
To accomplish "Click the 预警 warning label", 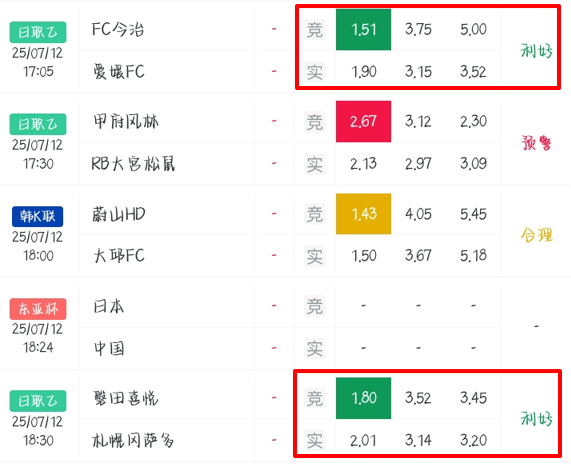I will pyautogui.click(x=536, y=143).
